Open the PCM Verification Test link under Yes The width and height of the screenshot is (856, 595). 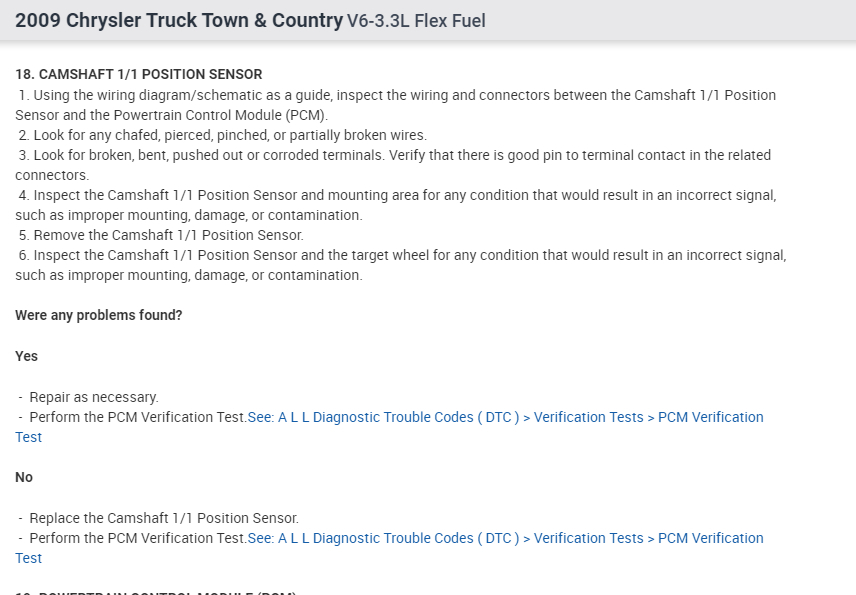coord(505,417)
